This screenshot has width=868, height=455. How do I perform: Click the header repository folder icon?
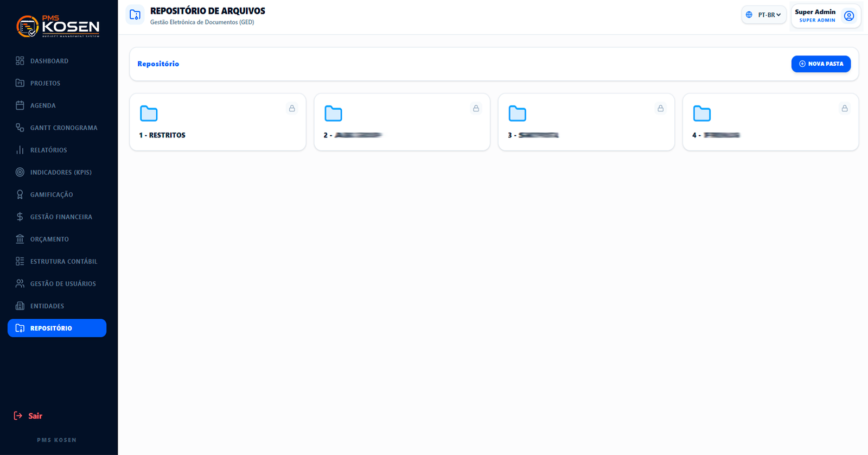pos(135,15)
